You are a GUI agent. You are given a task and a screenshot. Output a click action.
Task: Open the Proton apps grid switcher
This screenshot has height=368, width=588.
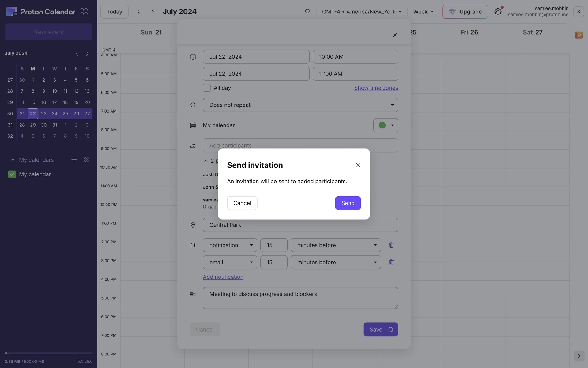(x=84, y=12)
